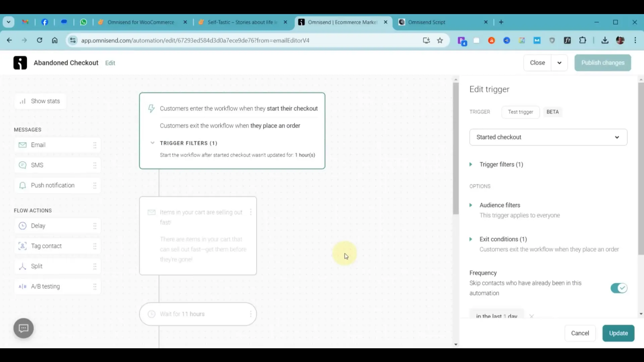Open the dropdown arrow next to Close
The width and height of the screenshot is (644, 362).
click(x=559, y=63)
